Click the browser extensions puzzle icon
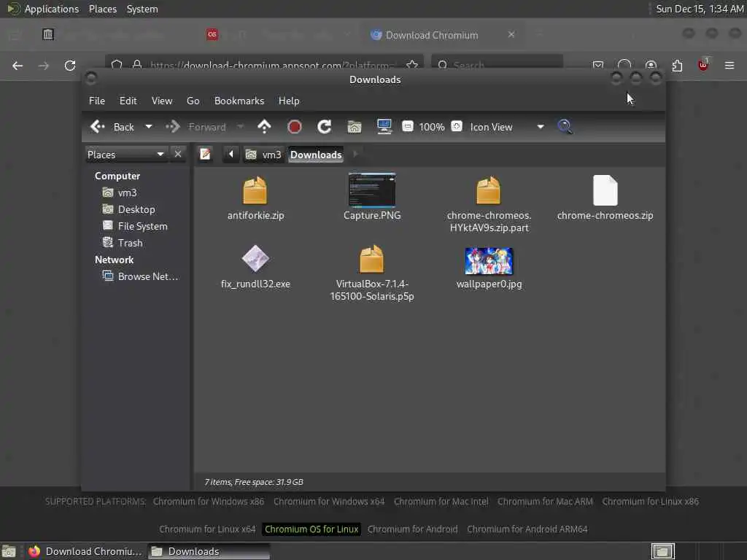747x560 pixels. click(x=677, y=66)
